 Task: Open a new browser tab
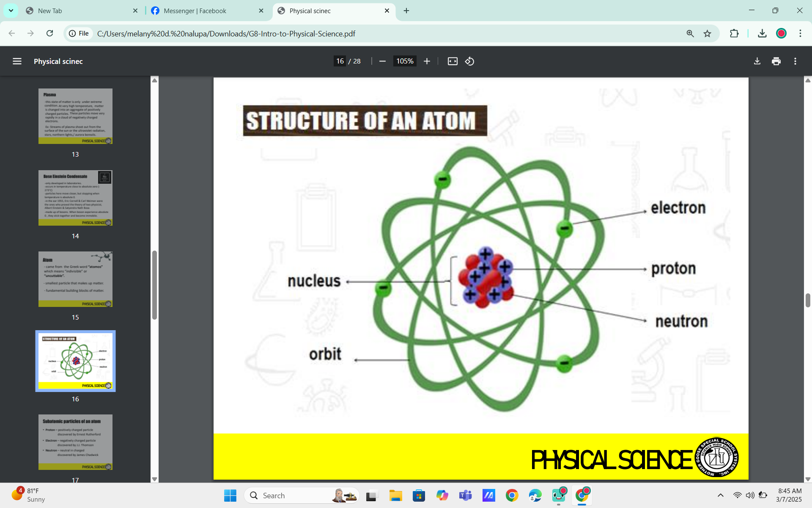point(406,11)
